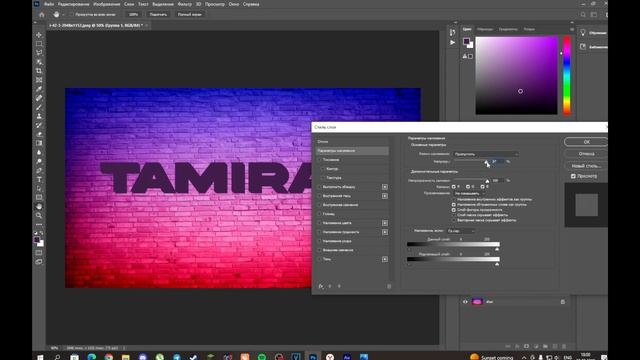The width and height of the screenshot is (640, 360).
Task: Select the Path Selection arrow tool
Action: click(x=39, y=188)
